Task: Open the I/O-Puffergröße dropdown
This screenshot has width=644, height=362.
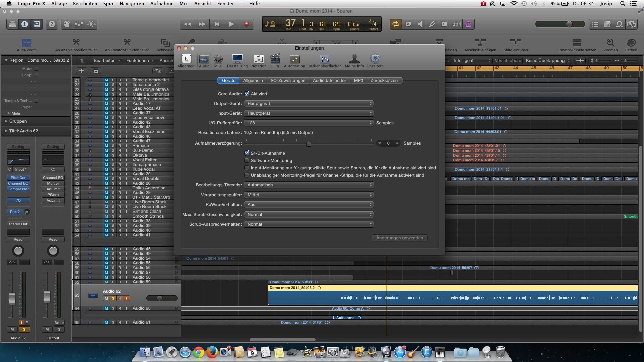Action: [x=309, y=123]
